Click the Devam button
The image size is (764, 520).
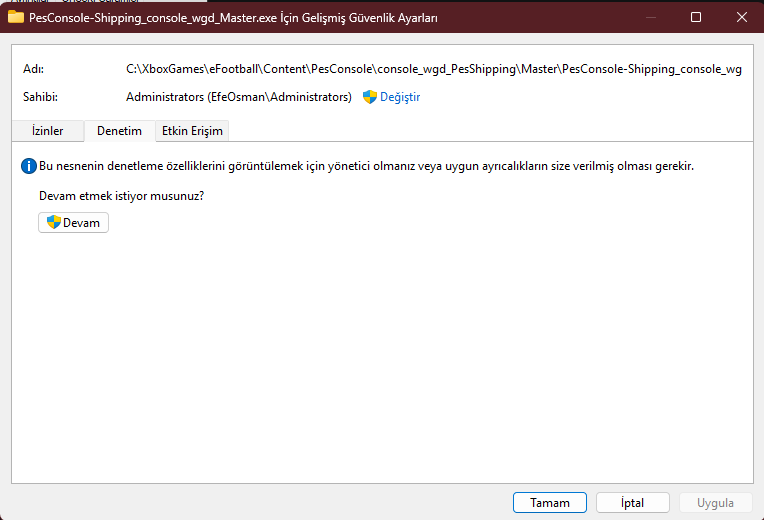point(74,223)
